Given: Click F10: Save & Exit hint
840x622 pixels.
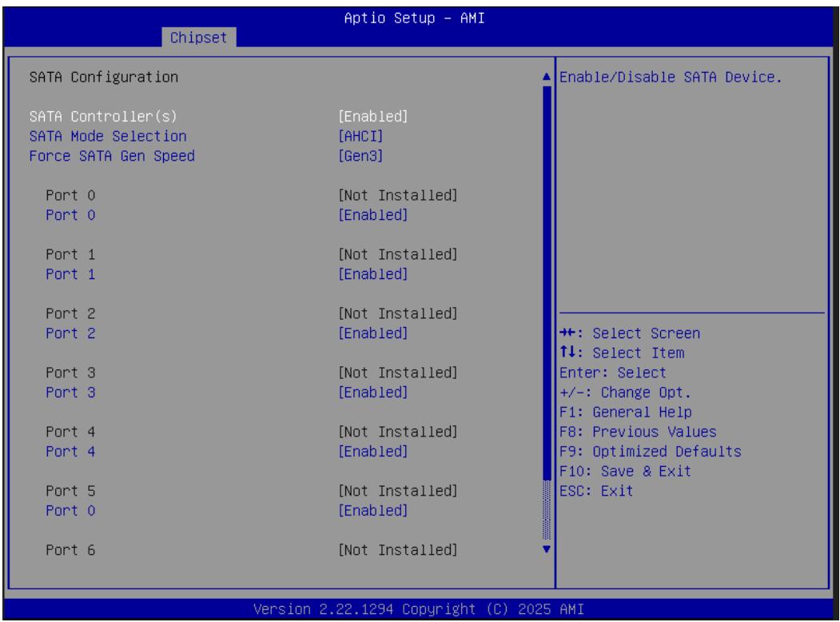Looking at the screenshot, I should [625, 471].
